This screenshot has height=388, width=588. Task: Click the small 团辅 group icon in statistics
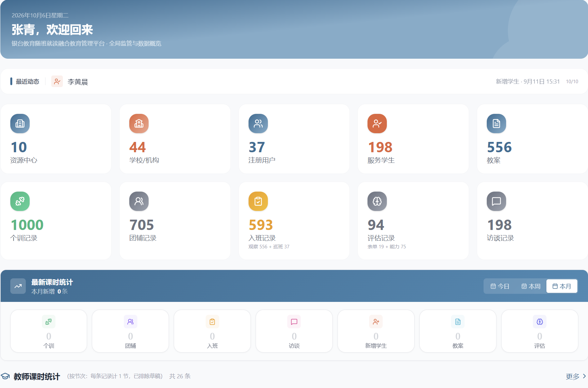coord(131,322)
